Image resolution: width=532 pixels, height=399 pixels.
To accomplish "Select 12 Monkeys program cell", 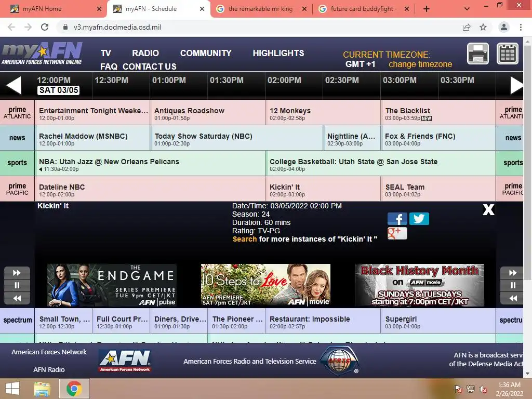I will [x=323, y=112].
